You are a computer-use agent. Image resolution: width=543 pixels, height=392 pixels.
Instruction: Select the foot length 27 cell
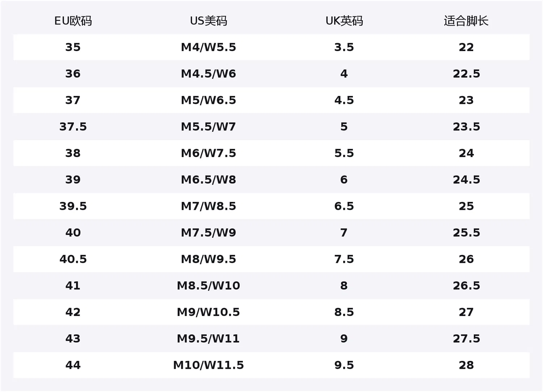coord(466,312)
